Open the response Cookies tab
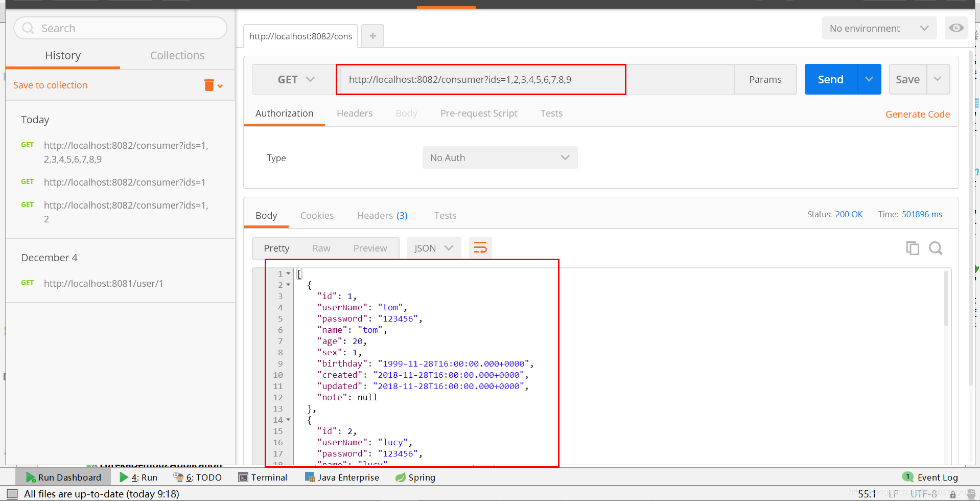This screenshot has width=980, height=501. (317, 216)
